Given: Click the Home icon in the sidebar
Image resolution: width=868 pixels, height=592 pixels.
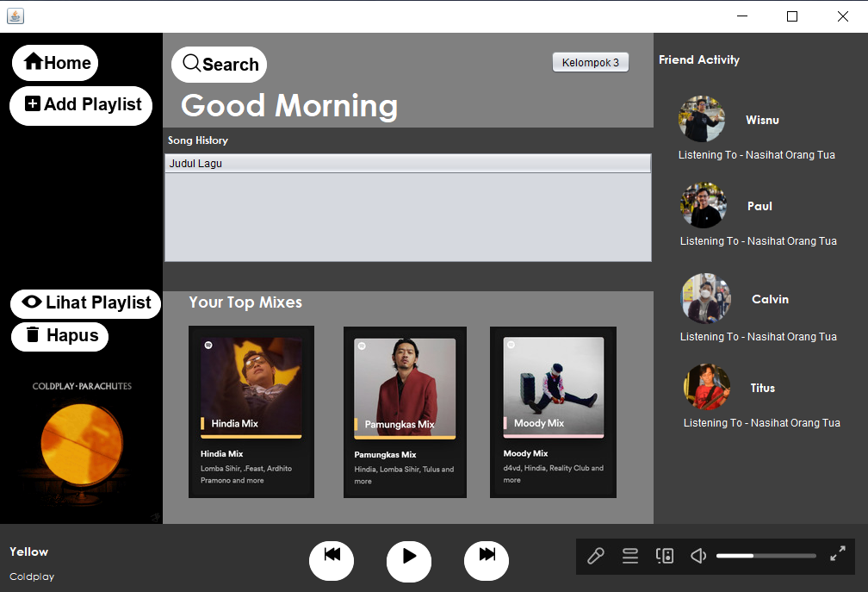Looking at the screenshot, I should 35,62.
